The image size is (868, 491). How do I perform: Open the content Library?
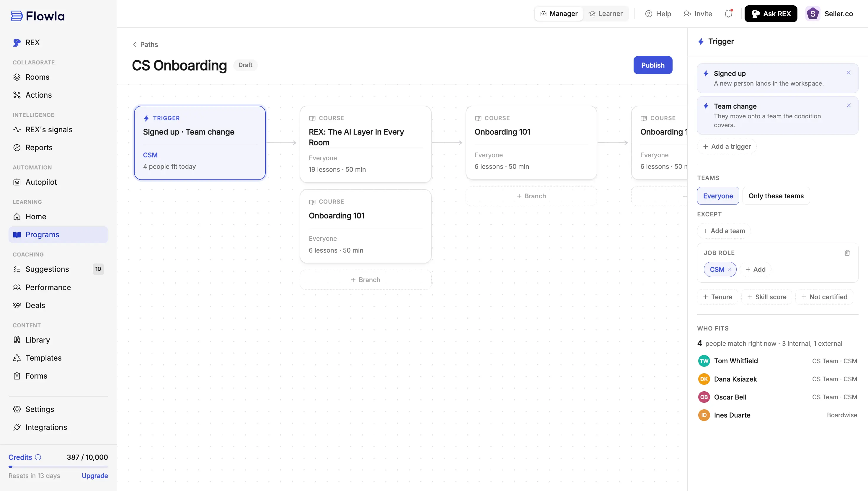(x=58, y=340)
